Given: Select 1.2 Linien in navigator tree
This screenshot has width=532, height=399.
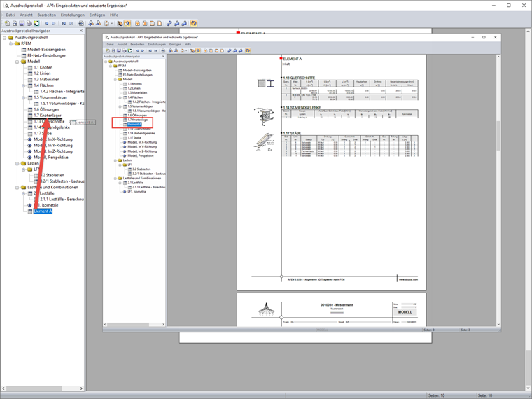Looking at the screenshot, I should [x=42, y=73].
